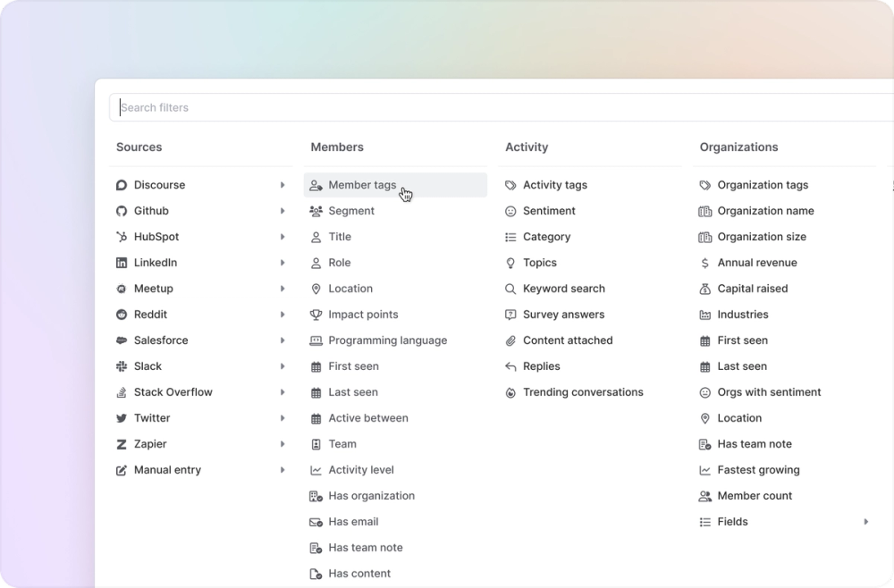Expand the Zapier submenu arrow
The image size is (894, 588).
[x=283, y=444]
